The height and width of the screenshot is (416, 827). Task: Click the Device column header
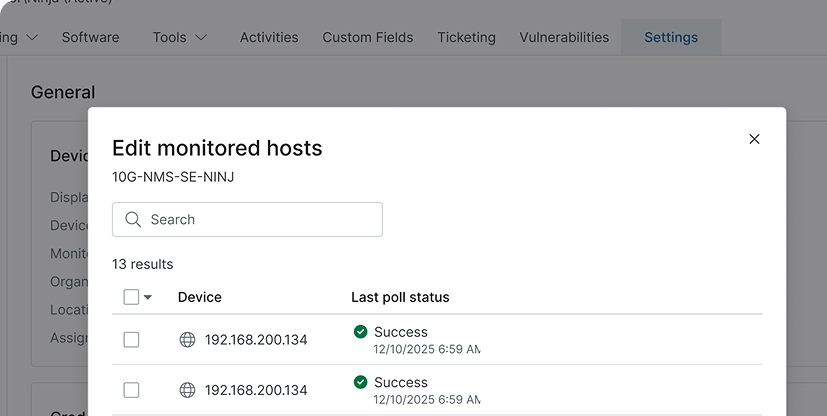[199, 297]
